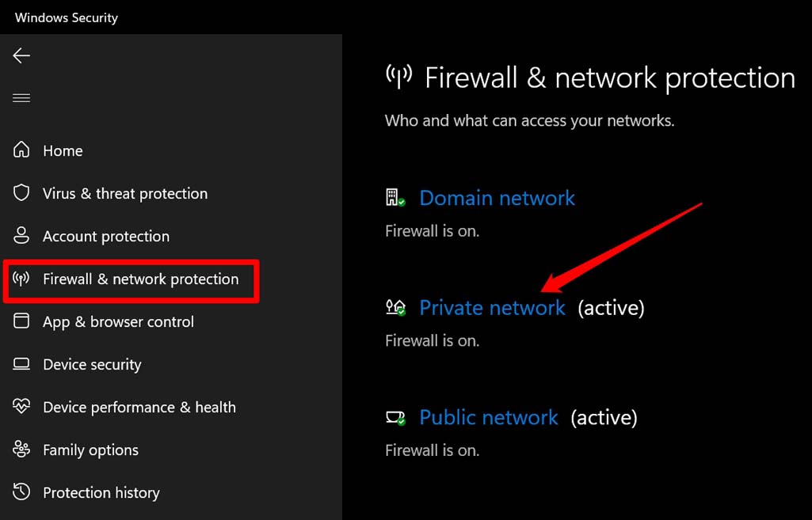Click the back arrow at top left
Image resolution: width=812 pixels, height=520 pixels.
(x=21, y=55)
